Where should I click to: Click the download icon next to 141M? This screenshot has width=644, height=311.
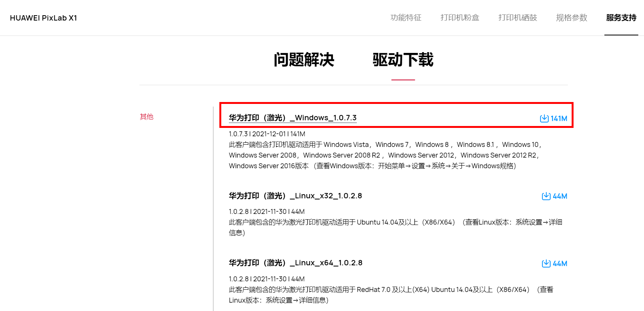[x=544, y=118]
